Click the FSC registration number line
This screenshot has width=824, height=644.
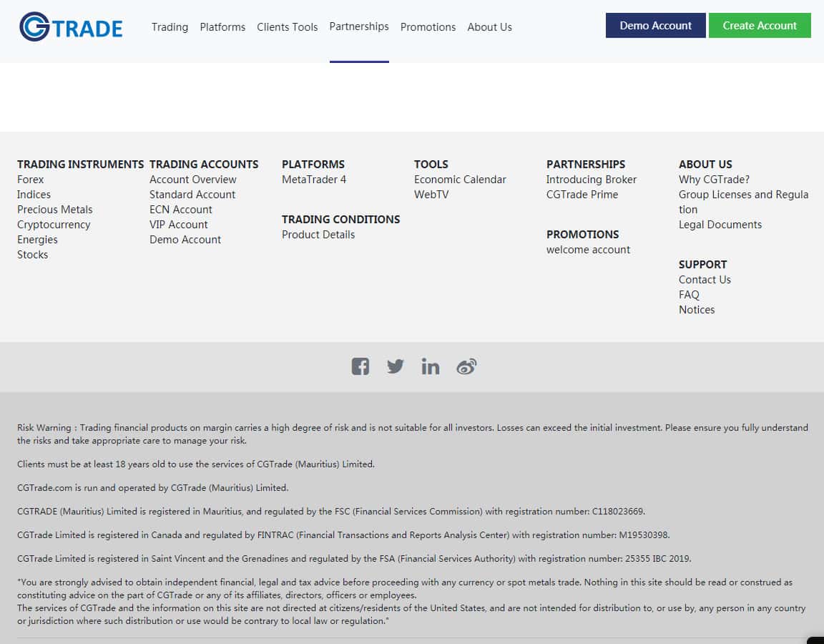click(331, 512)
